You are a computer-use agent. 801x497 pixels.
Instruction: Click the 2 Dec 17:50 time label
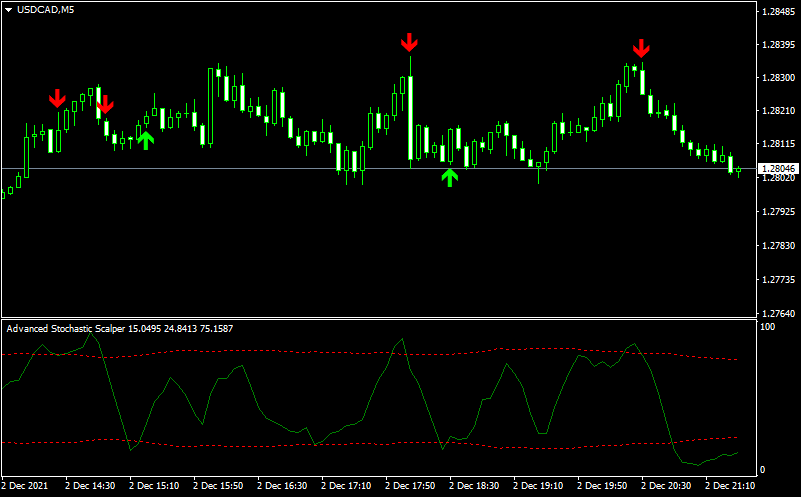point(410,486)
